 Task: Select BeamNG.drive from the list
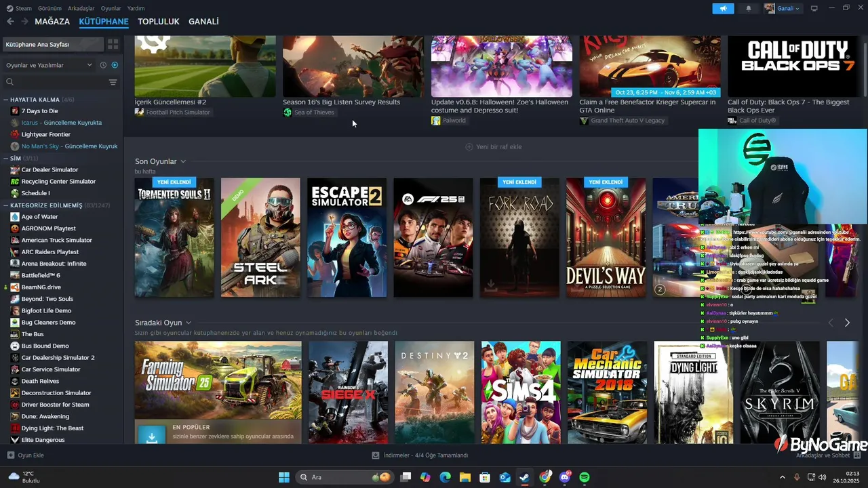41,287
